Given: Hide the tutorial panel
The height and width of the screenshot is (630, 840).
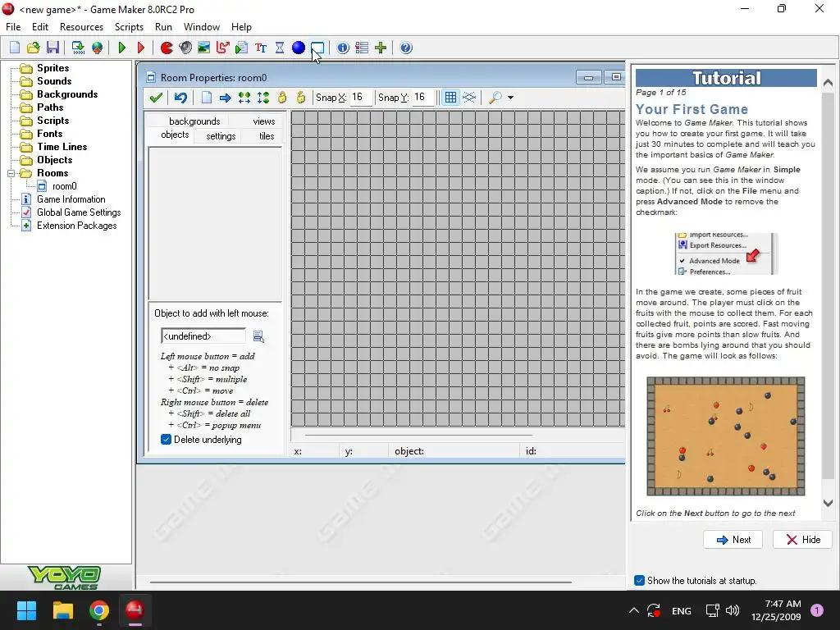Looking at the screenshot, I should click(802, 540).
